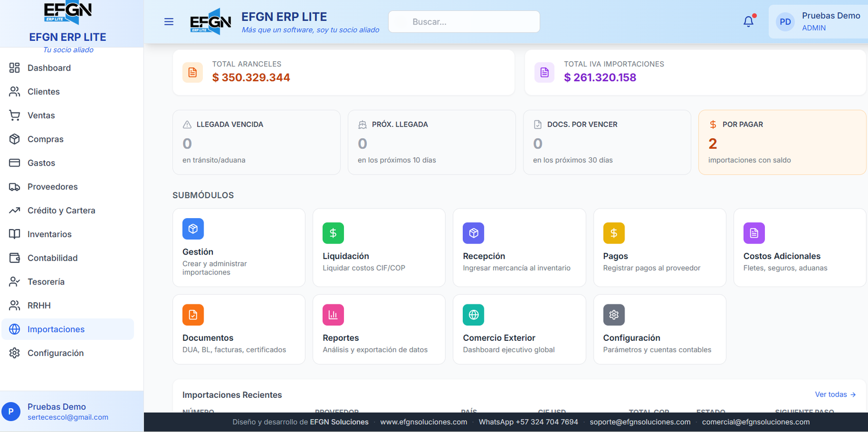
Task: Click the pink Reportes chart icon
Action: click(333, 315)
